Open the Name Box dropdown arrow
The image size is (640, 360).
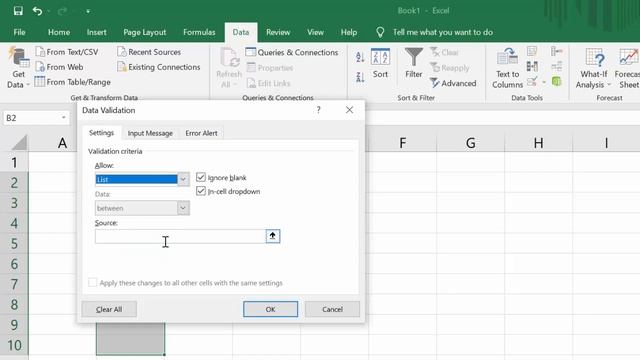(64, 118)
